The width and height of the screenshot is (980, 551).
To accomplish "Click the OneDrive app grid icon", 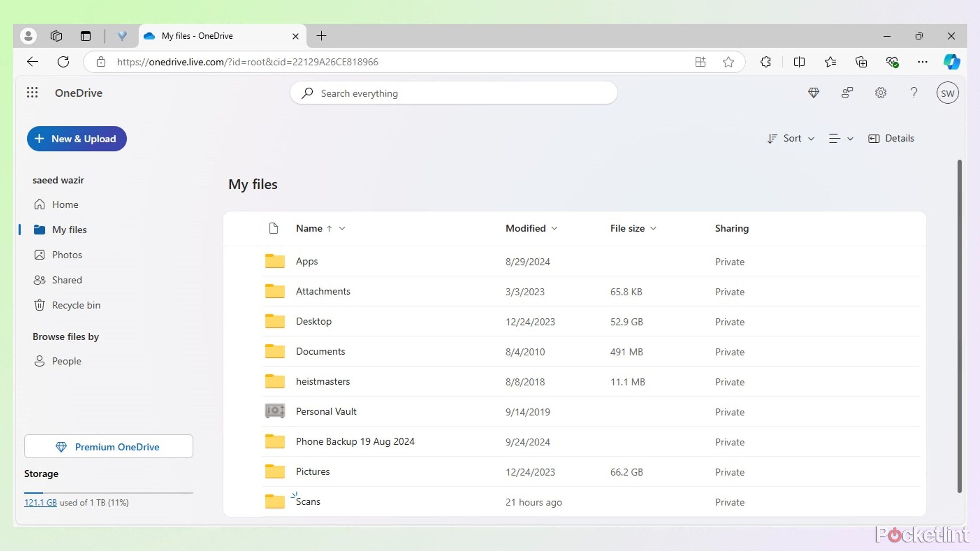I will tap(32, 92).
